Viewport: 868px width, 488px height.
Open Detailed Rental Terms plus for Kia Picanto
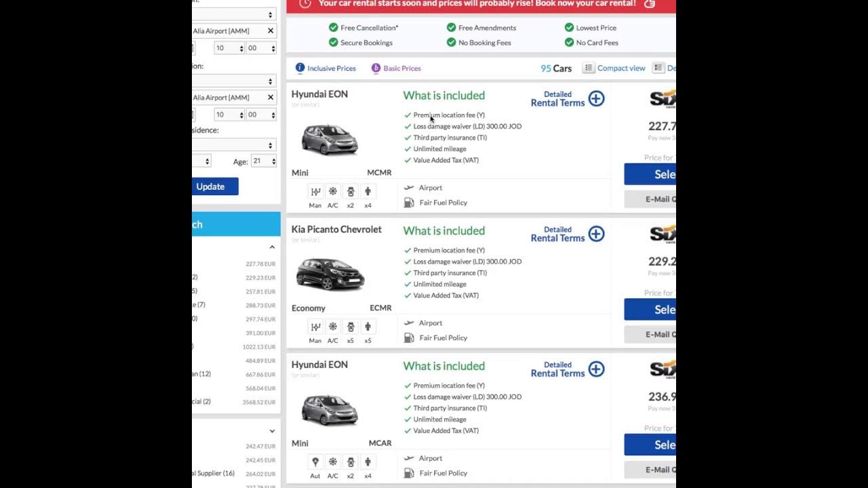(x=596, y=234)
